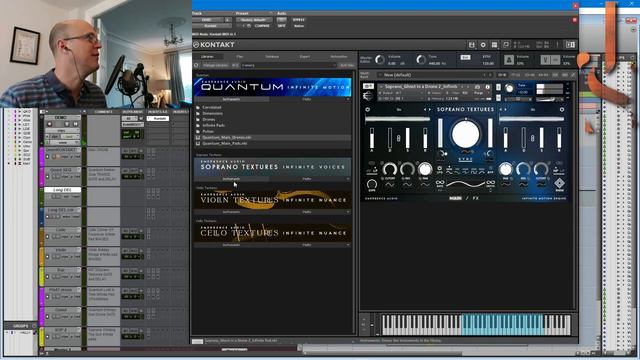Click the Depth infinity sync icon

tap(491, 182)
